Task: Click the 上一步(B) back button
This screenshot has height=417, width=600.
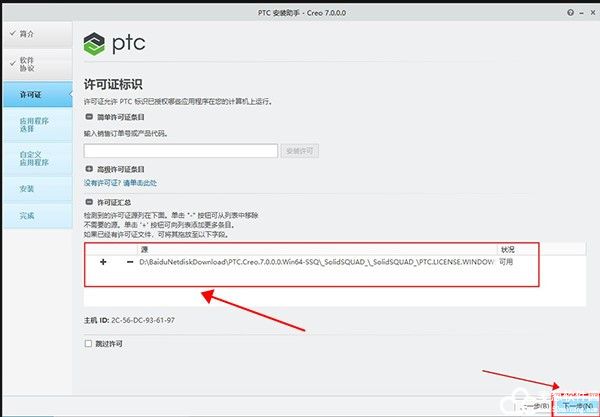Action: (535, 406)
